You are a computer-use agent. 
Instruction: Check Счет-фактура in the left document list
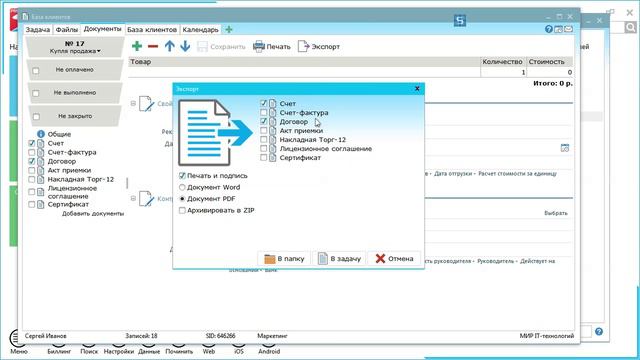click(x=32, y=152)
